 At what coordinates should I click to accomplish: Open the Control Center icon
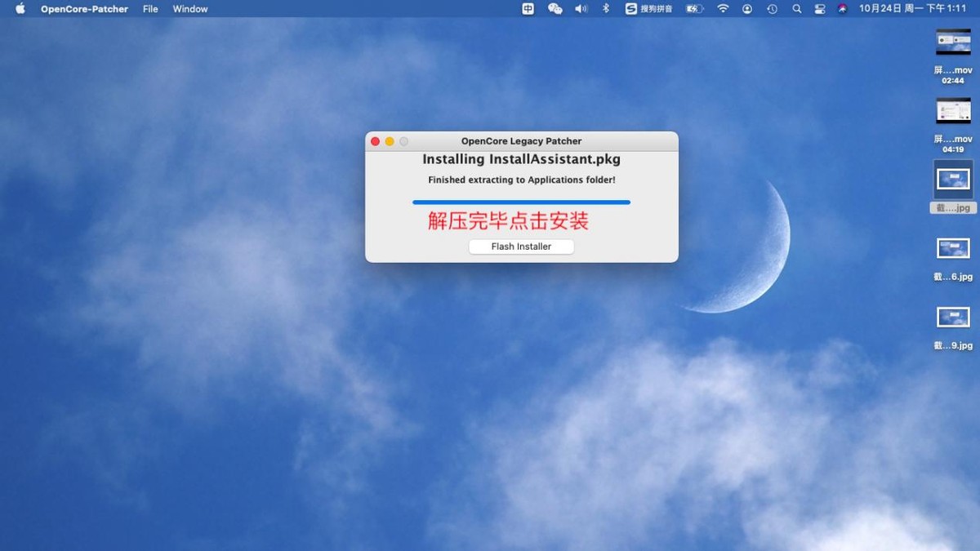pyautogui.click(x=820, y=8)
